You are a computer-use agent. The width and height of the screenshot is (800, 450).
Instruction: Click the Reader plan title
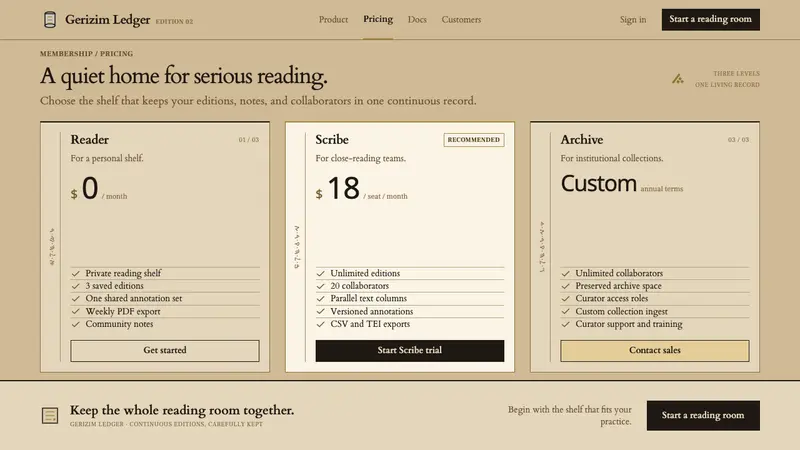89,139
